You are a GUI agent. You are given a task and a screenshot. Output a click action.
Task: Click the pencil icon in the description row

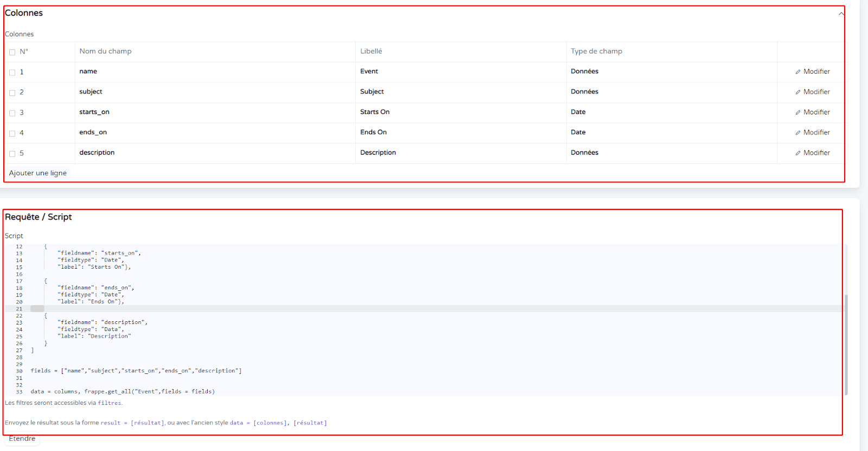[x=798, y=153]
